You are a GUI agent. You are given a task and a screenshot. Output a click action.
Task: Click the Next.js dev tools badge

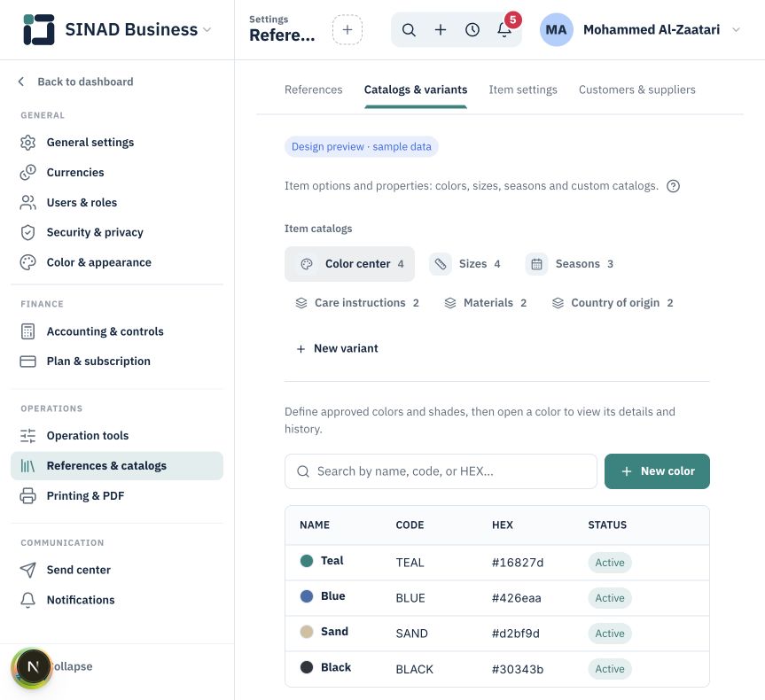32,667
